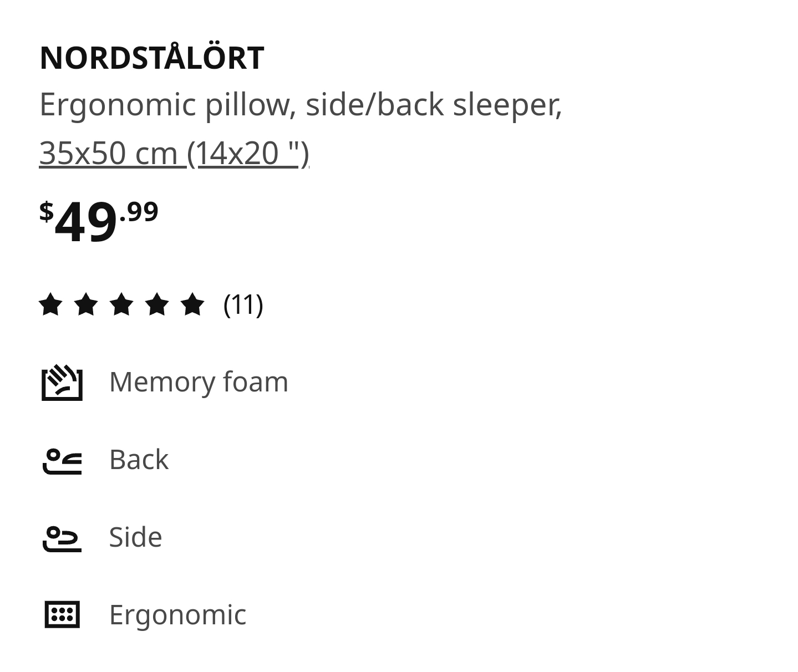Click the Memory foam material icon
798x672 pixels.
point(62,383)
